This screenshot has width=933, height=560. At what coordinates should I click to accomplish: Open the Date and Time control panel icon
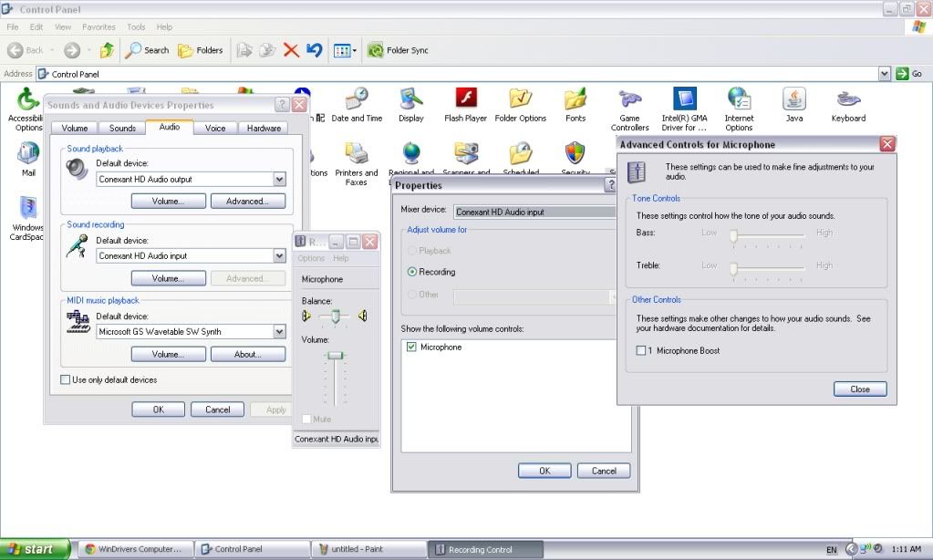357,105
